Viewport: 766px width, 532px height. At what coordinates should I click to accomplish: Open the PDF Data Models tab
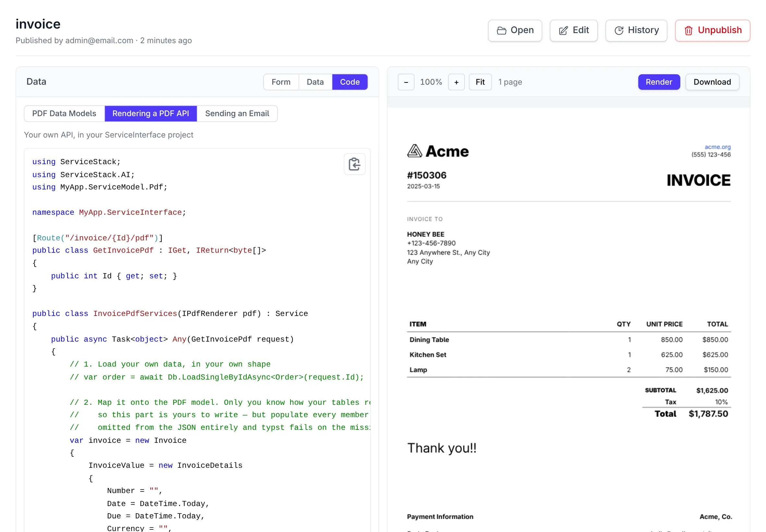click(x=64, y=113)
